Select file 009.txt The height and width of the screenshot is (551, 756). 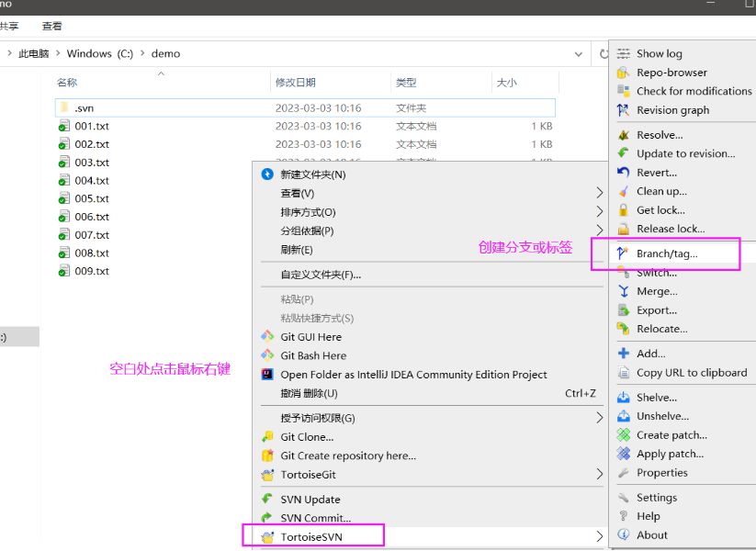click(92, 271)
